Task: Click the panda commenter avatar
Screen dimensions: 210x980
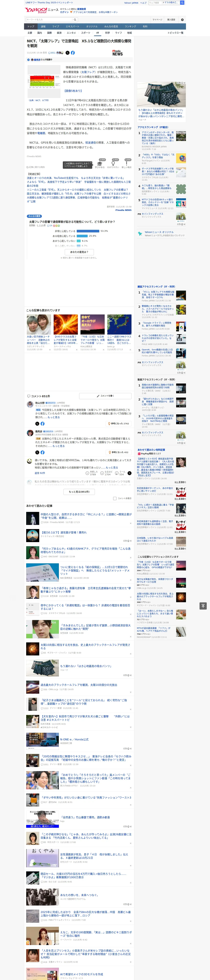Action: [30, 461]
